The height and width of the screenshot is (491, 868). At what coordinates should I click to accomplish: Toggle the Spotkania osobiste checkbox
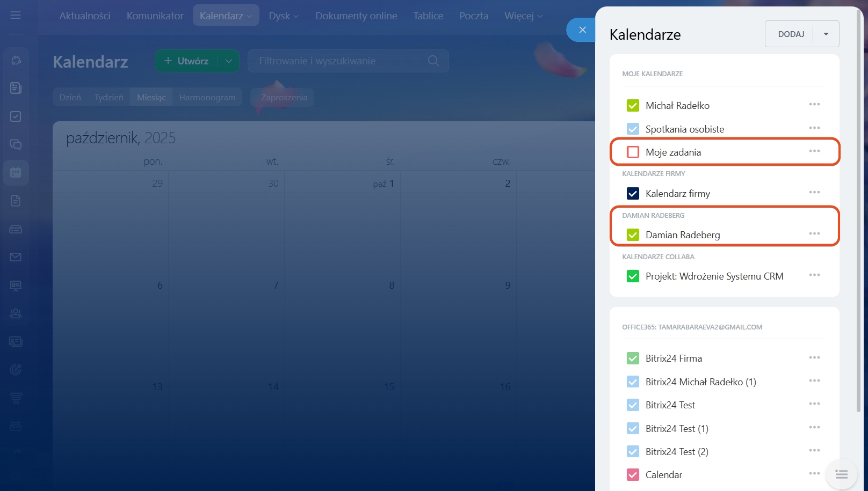coord(633,129)
